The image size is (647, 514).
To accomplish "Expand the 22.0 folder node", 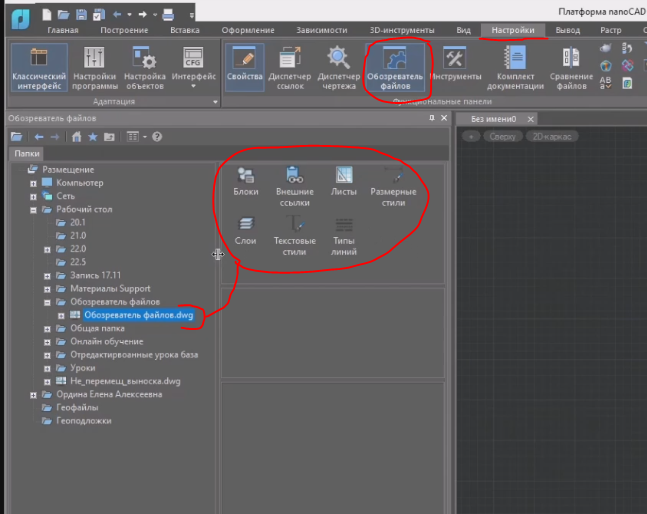I will [x=47, y=250].
